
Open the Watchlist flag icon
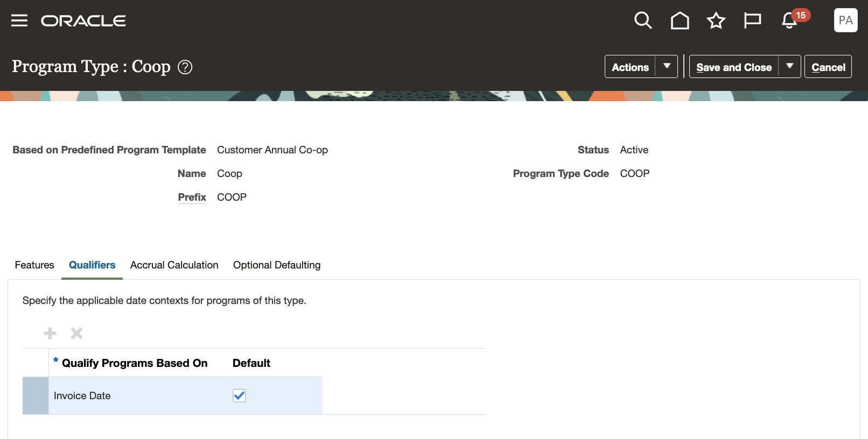[752, 20]
